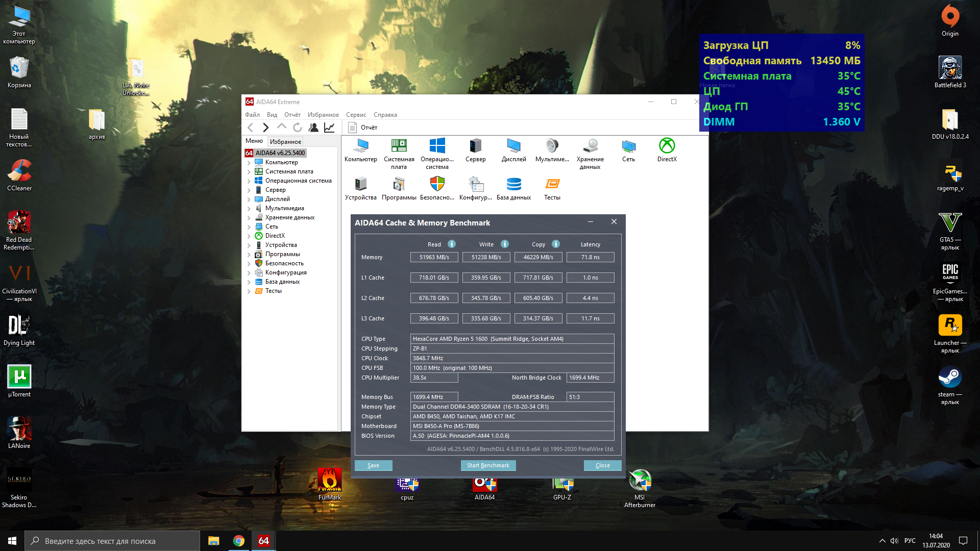Click the CPU Type field value
Image resolution: width=980 pixels, height=551 pixels.
pos(512,339)
